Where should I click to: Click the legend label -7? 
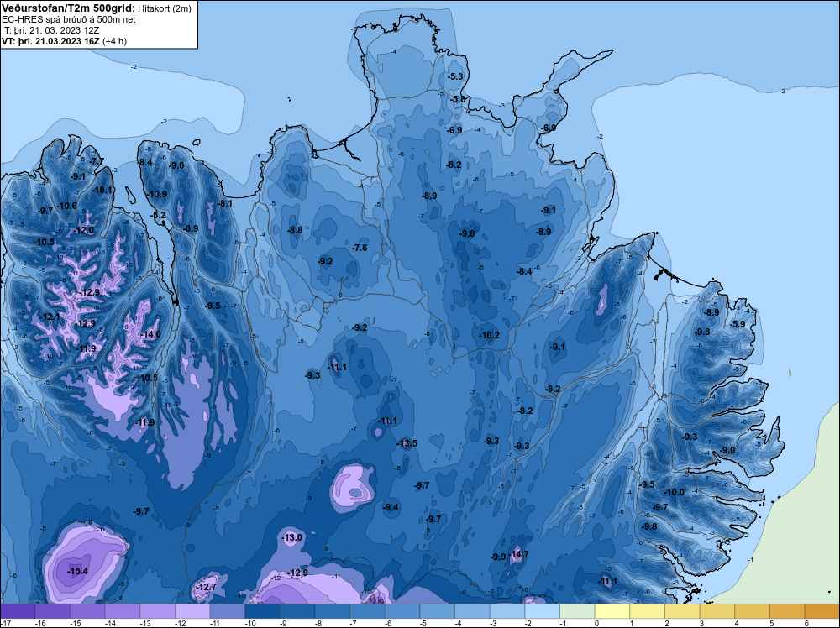click(x=354, y=624)
